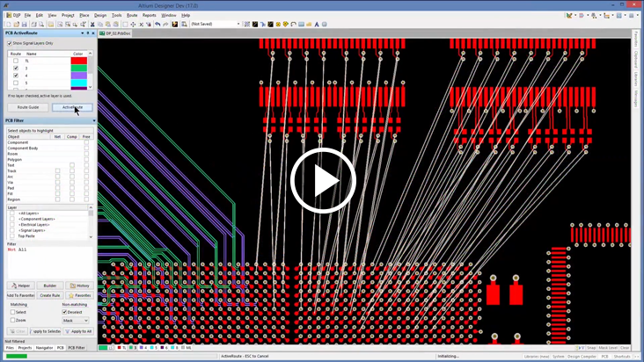
Task: Uncheck the Deselect option under Non-matching
Action: coord(65,312)
